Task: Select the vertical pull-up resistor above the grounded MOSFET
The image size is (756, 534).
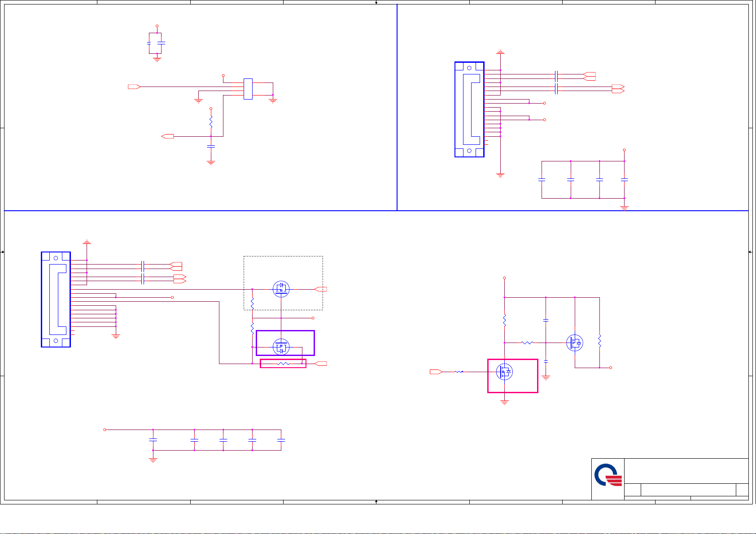Action: point(504,320)
